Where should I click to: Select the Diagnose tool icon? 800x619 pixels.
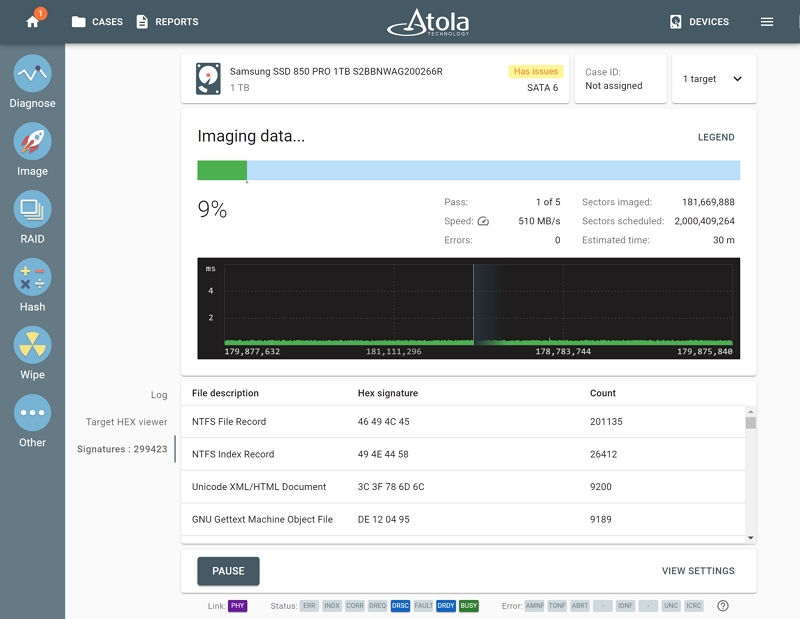click(x=32, y=73)
